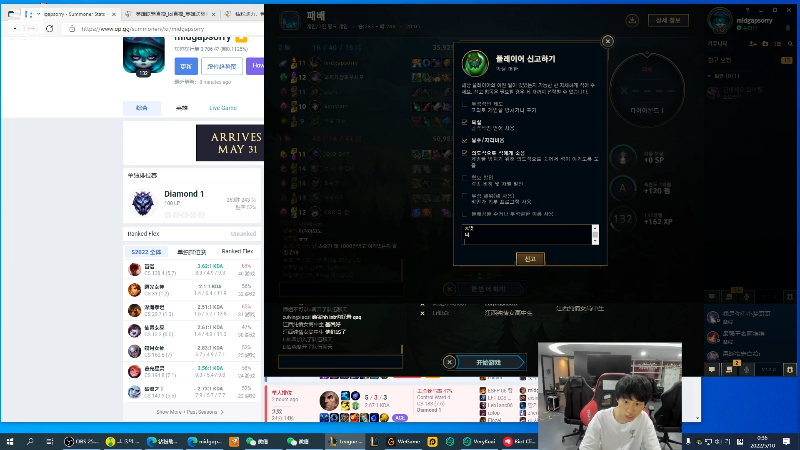
Task: Click the blue update button on op.gg
Action: [186, 66]
